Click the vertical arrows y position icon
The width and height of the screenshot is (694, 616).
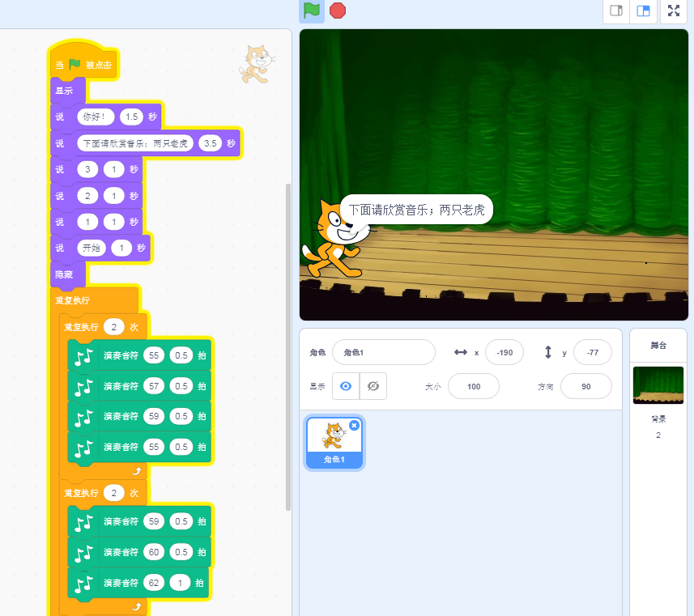coord(548,352)
